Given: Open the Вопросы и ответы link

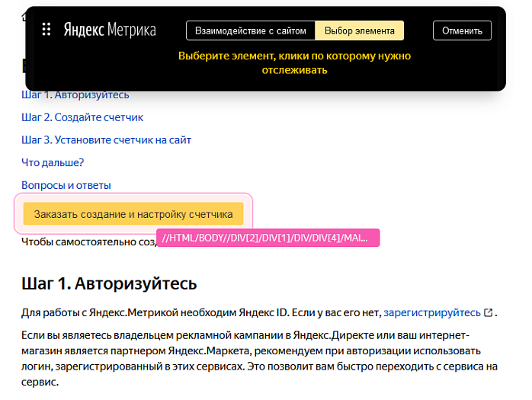Looking at the screenshot, I should click(x=66, y=185).
